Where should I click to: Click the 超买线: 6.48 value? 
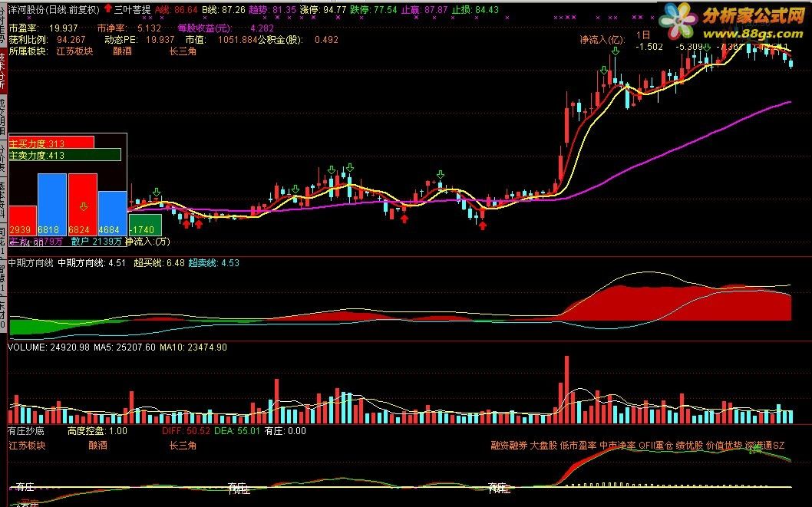coord(159,263)
